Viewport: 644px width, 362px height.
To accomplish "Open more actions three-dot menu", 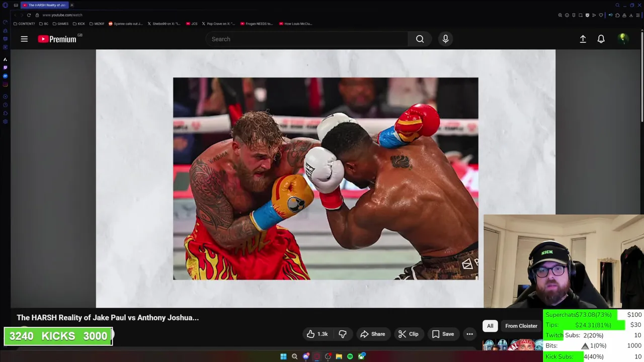I will click(x=469, y=334).
